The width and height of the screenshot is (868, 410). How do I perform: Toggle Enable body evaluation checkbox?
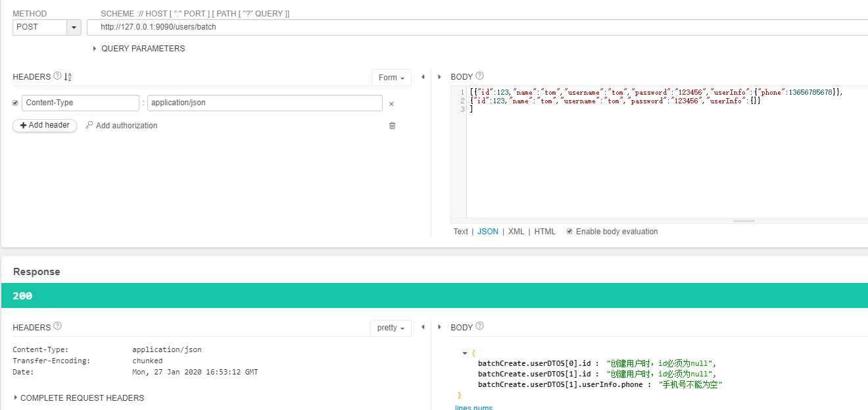pos(569,232)
